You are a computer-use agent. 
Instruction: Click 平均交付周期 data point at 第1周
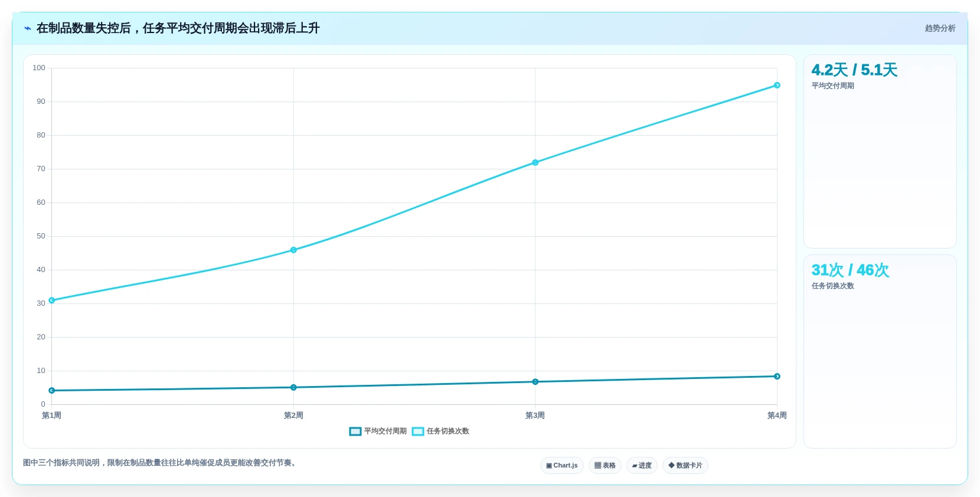tap(52, 391)
